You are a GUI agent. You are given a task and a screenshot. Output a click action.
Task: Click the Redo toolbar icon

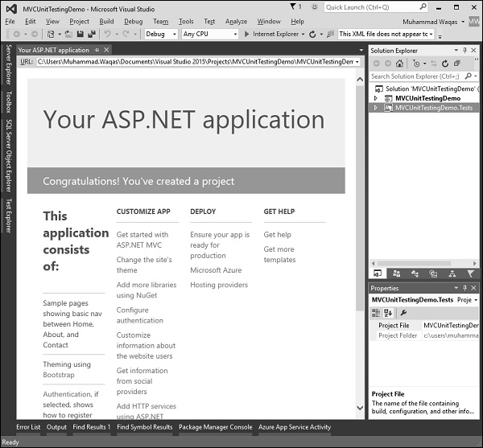126,34
